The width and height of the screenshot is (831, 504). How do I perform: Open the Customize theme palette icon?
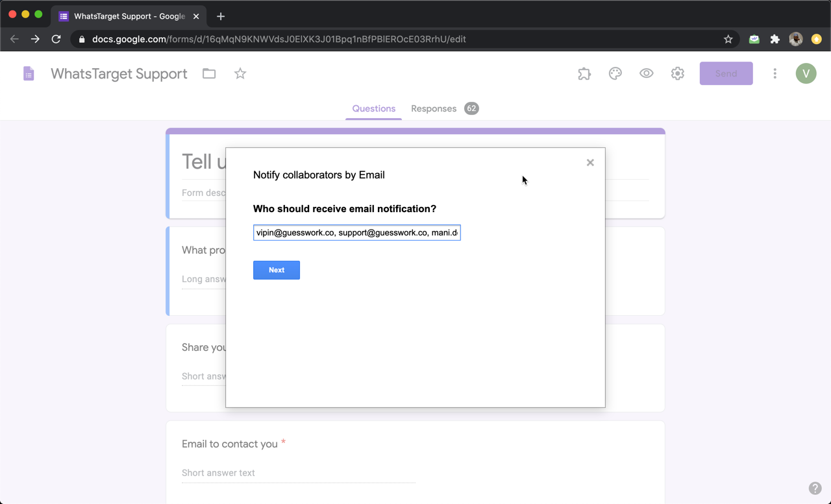[615, 73]
